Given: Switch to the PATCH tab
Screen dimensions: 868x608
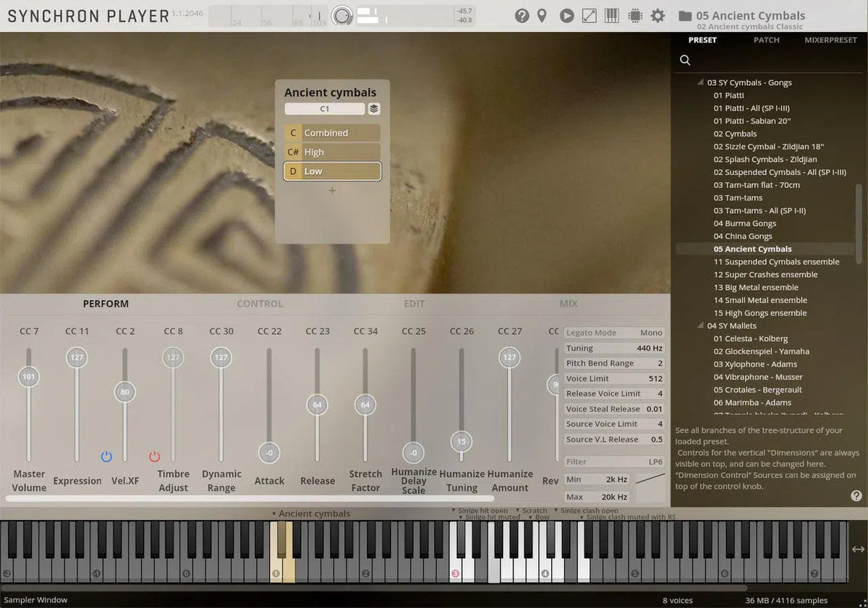Looking at the screenshot, I should pyautogui.click(x=766, y=40).
